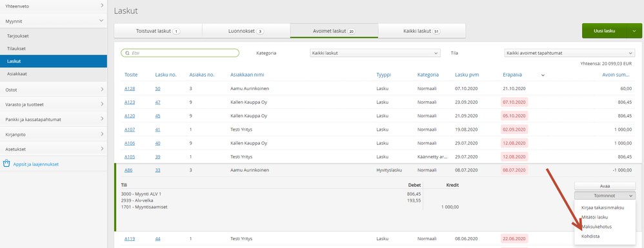This screenshot has height=248, width=644.
Task: Open invoice number 40 link
Action: click(x=157, y=143)
